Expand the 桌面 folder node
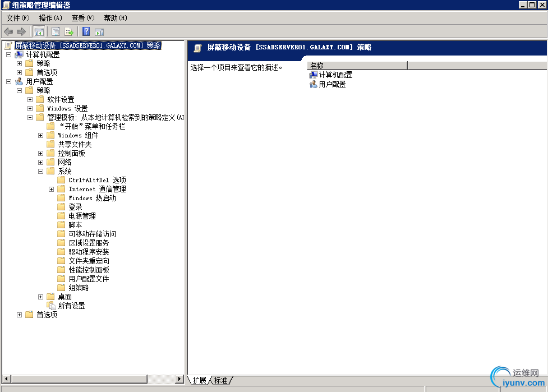 [40, 297]
